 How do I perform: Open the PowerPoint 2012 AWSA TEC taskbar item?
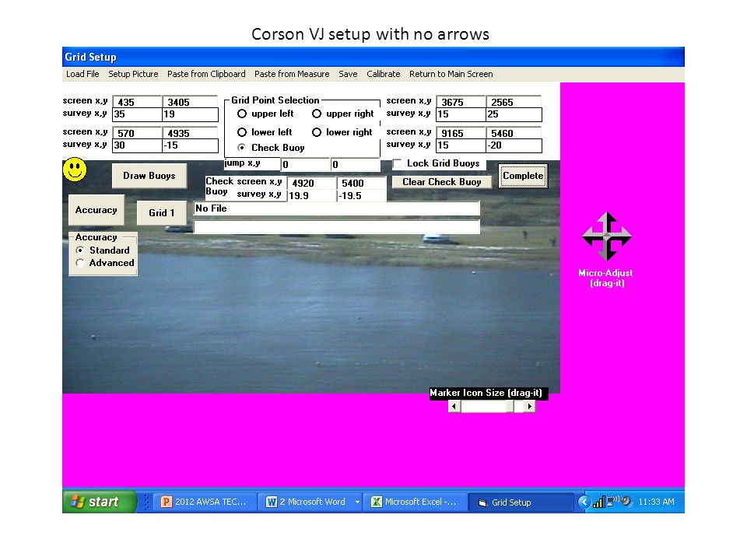[205, 502]
